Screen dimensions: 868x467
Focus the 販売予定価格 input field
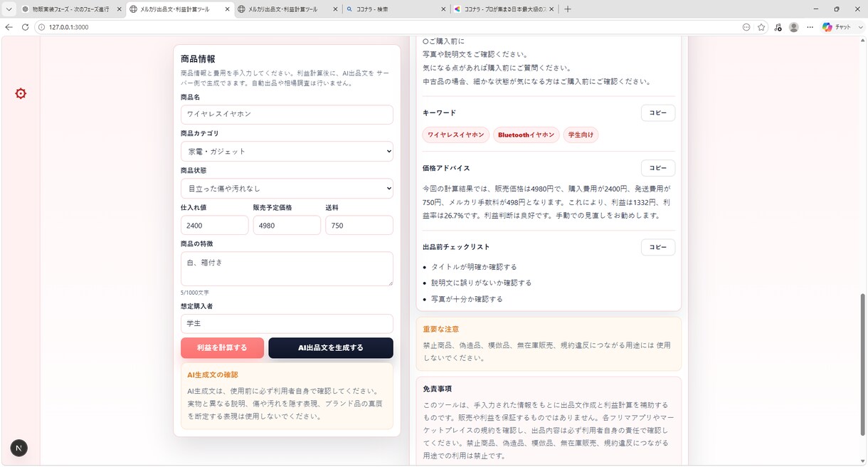coord(287,225)
